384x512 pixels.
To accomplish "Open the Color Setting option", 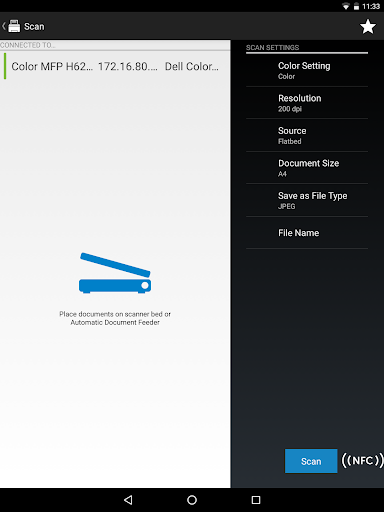I will tap(307, 70).
